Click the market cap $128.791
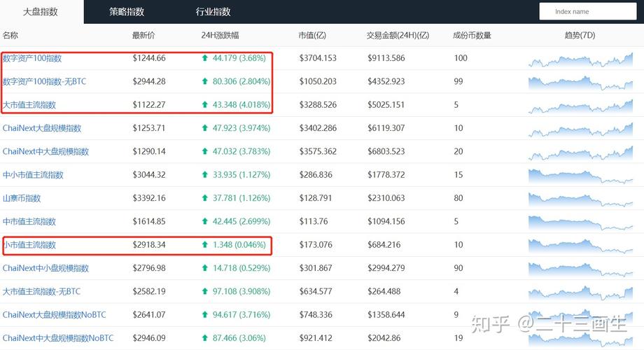This screenshot has height=350, width=644. pos(316,198)
